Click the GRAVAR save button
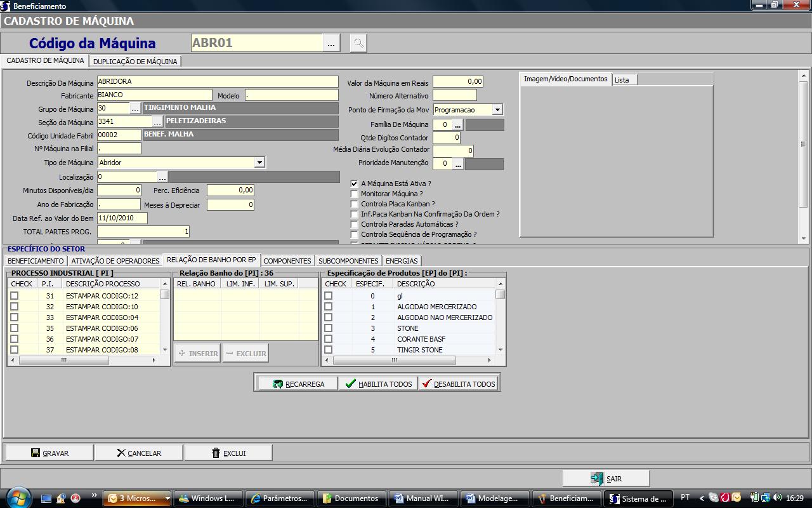Screen dimensions: 812x508 click(49, 453)
